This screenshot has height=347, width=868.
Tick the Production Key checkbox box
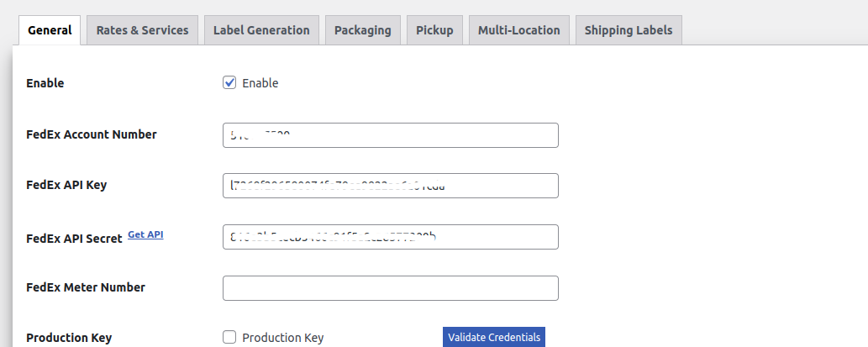point(229,337)
